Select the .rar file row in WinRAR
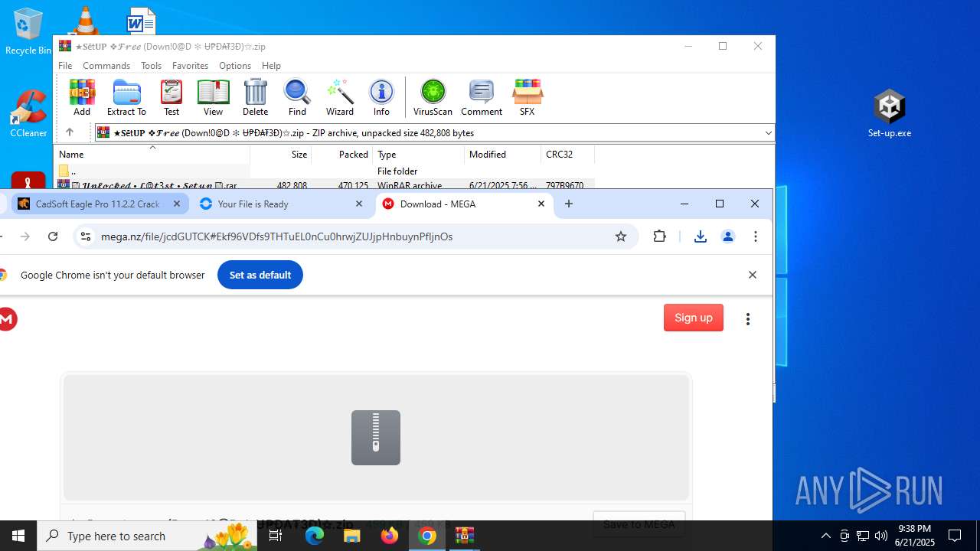980x551 pixels. point(325,184)
